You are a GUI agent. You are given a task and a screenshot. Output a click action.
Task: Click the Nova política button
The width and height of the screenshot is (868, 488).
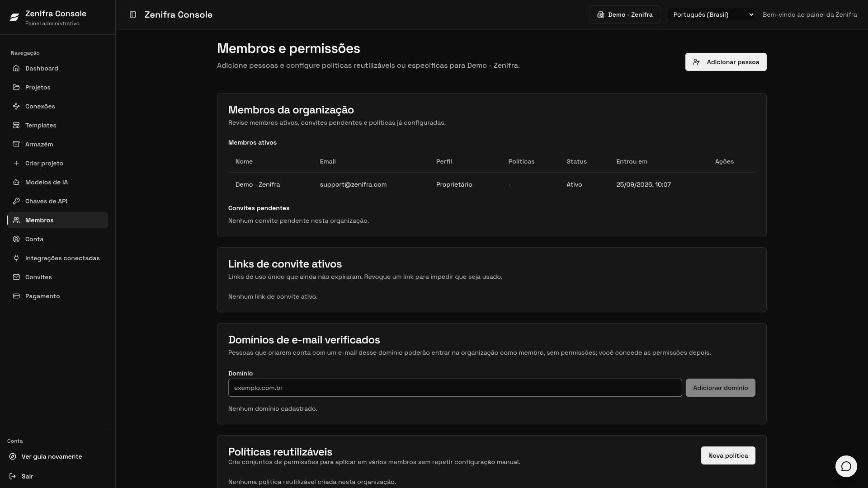click(728, 455)
